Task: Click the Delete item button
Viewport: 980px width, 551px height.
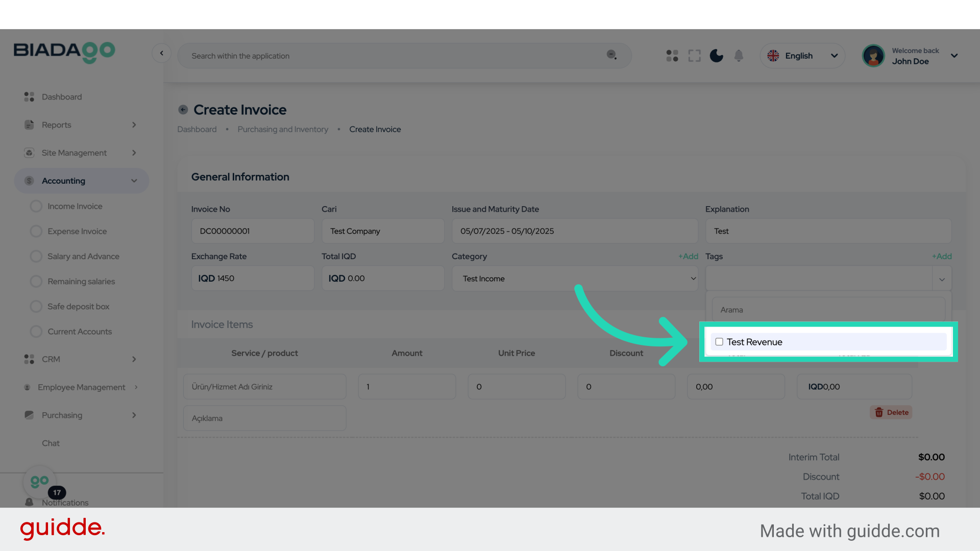Action: pos(891,412)
